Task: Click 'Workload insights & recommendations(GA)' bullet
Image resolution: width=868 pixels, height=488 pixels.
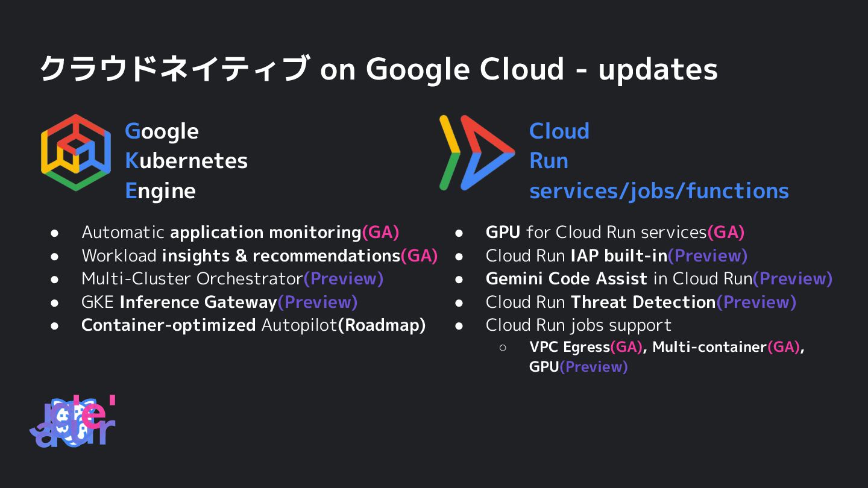Action: tap(260, 255)
